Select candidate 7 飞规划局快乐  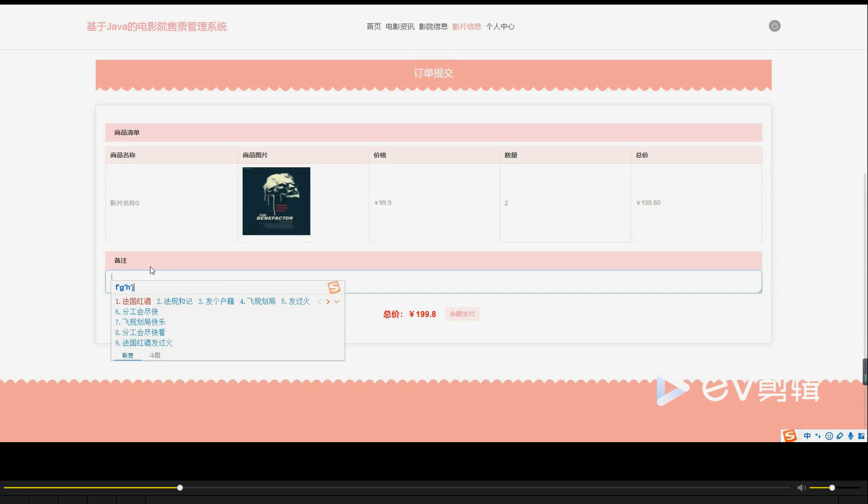click(x=140, y=322)
